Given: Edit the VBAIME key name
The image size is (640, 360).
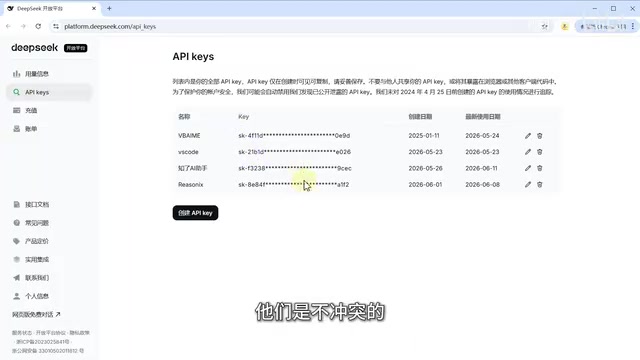Looking at the screenshot, I should (x=528, y=136).
